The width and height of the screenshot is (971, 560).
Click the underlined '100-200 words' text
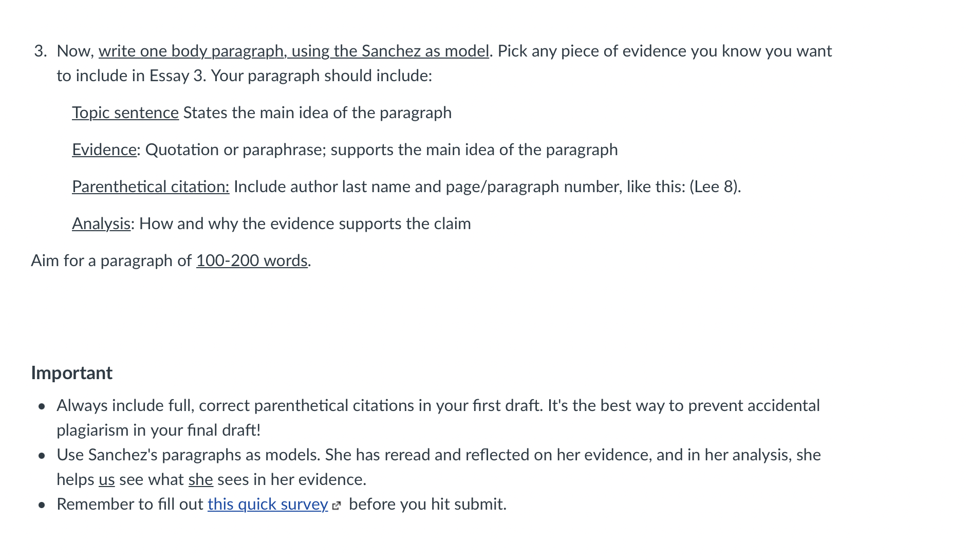[x=252, y=261]
